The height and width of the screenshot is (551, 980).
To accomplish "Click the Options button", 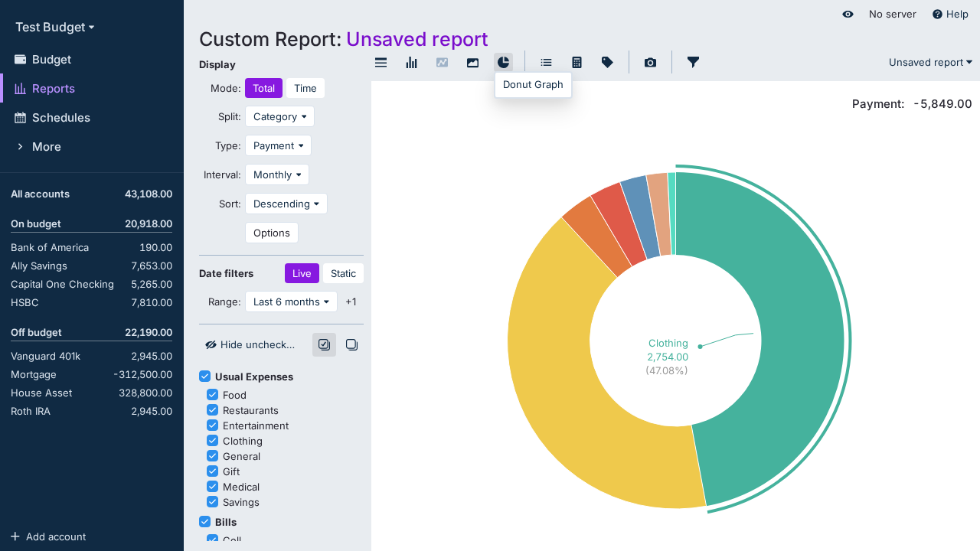I will coord(272,233).
